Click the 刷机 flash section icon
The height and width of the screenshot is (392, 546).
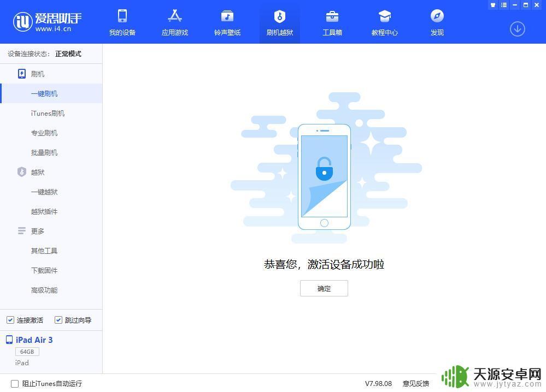coord(22,74)
